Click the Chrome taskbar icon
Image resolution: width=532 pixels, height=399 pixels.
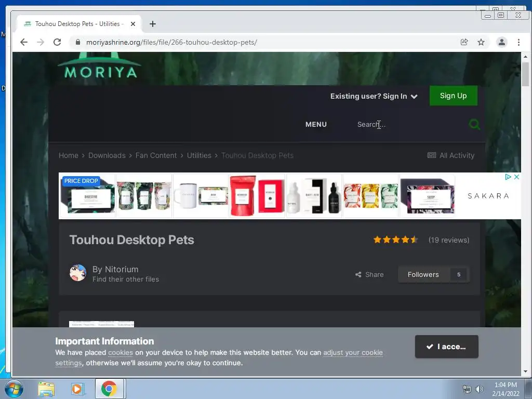[x=109, y=389]
